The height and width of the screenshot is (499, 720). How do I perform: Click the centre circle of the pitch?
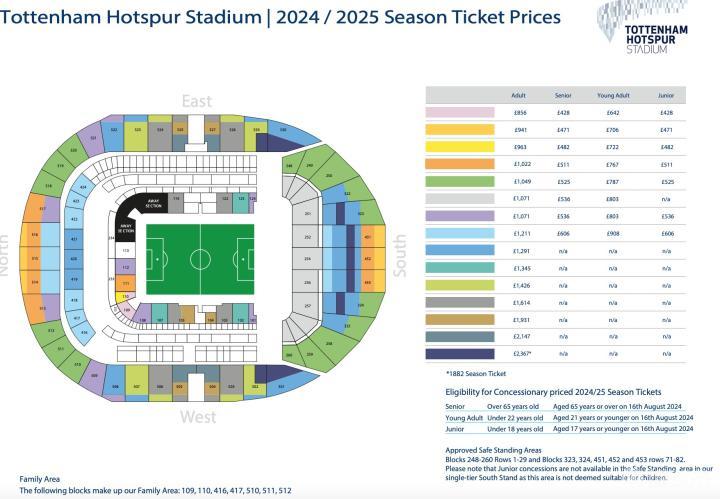click(x=200, y=259)
